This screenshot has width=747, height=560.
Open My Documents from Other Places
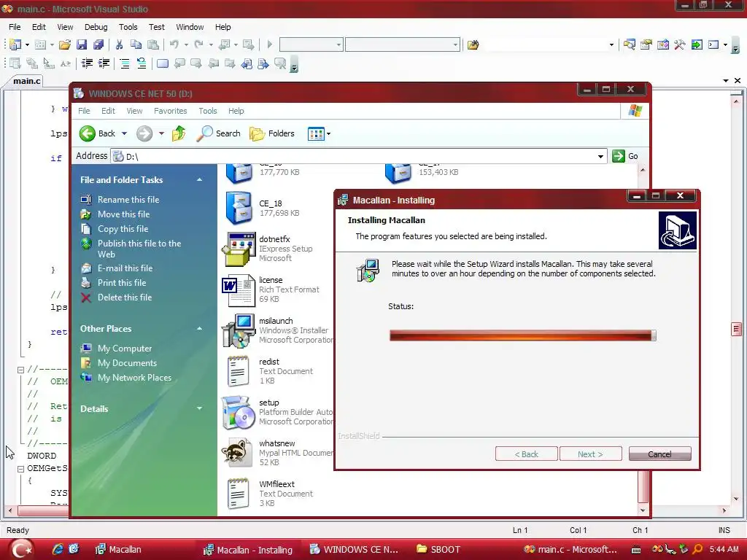point(127,363)
